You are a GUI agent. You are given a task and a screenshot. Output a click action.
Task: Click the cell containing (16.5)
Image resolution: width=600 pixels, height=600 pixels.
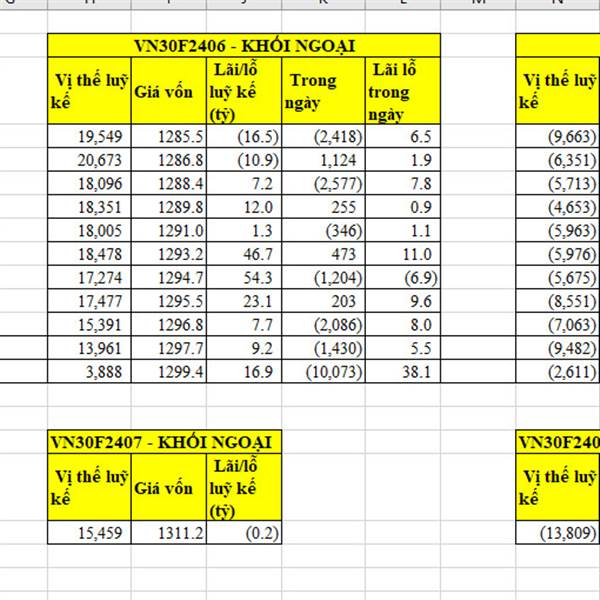(x=244, y=136)
